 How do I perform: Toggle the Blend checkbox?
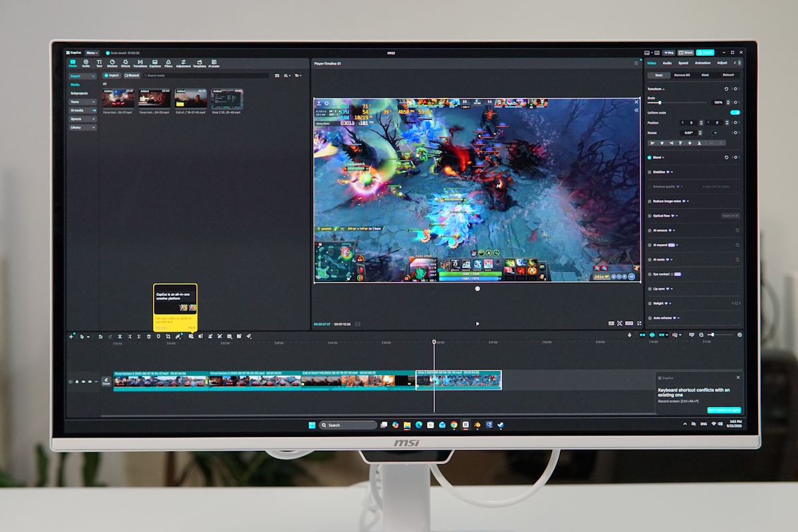(649, 158)
